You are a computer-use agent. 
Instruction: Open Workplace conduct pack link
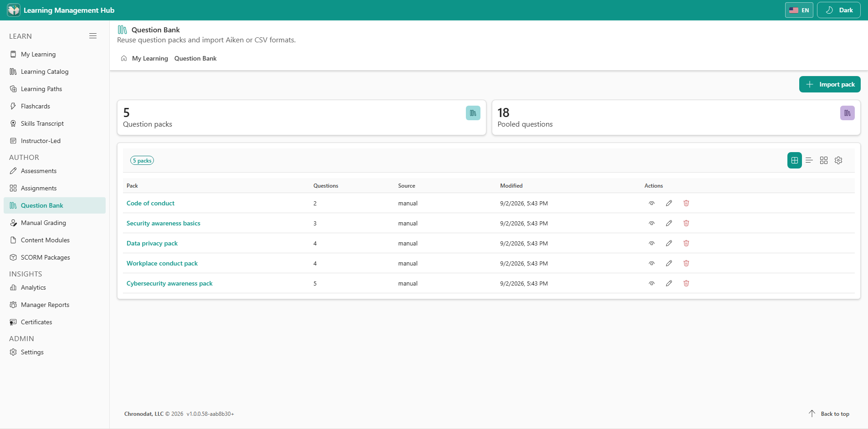coord(162,263)
